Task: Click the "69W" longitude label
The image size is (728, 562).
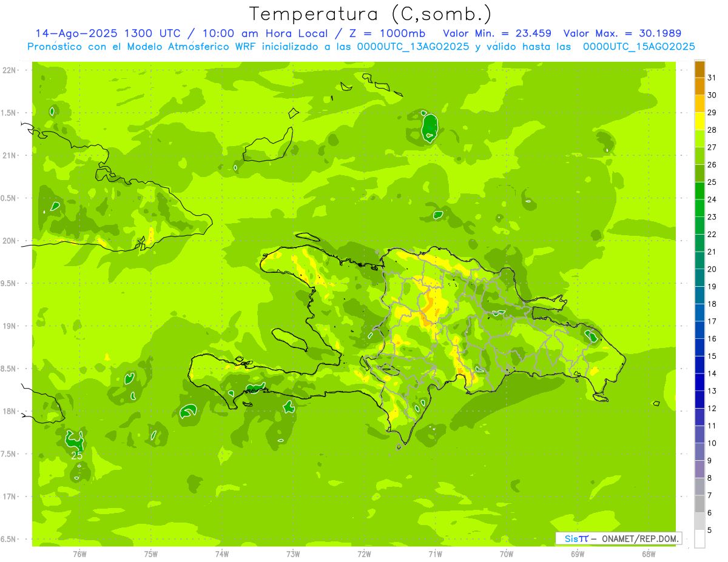Action: click(578, 554)
